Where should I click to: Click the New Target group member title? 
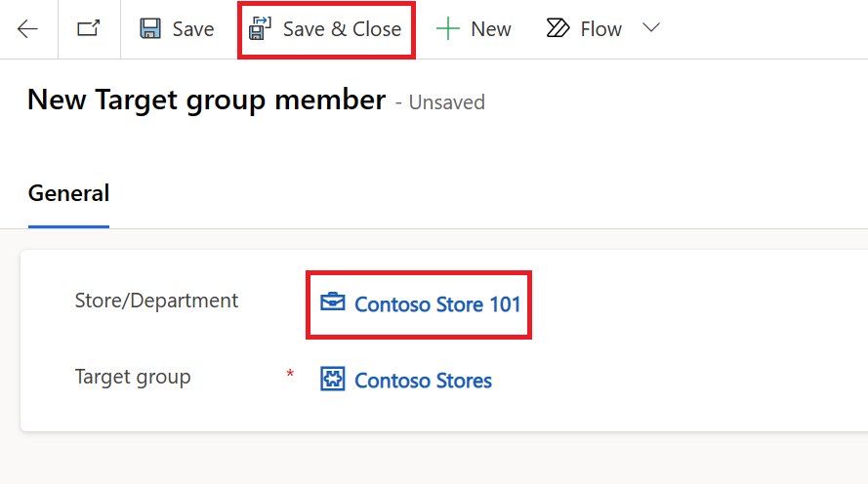[206, 101]
